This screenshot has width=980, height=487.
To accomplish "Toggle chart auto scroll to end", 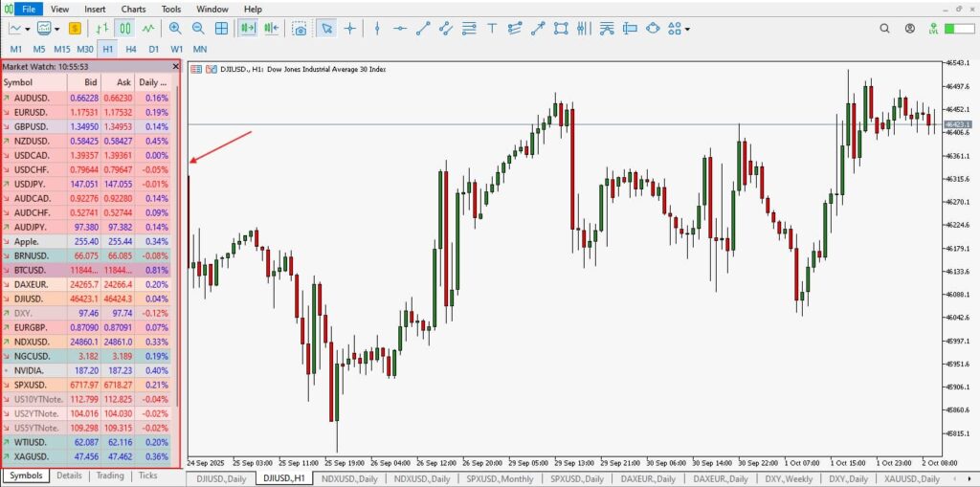I will click(x=248, y=29).
